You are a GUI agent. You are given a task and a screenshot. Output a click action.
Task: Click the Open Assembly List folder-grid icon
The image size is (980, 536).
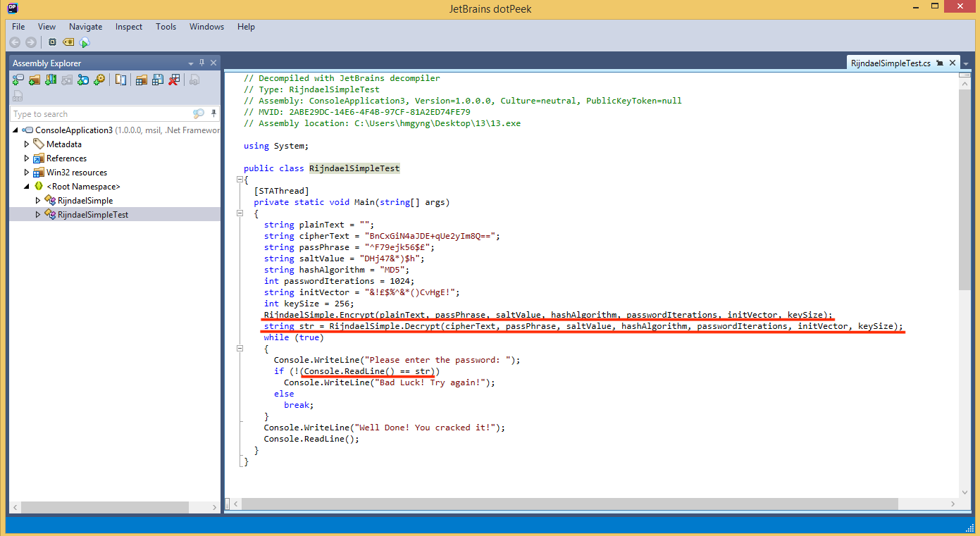142,80
